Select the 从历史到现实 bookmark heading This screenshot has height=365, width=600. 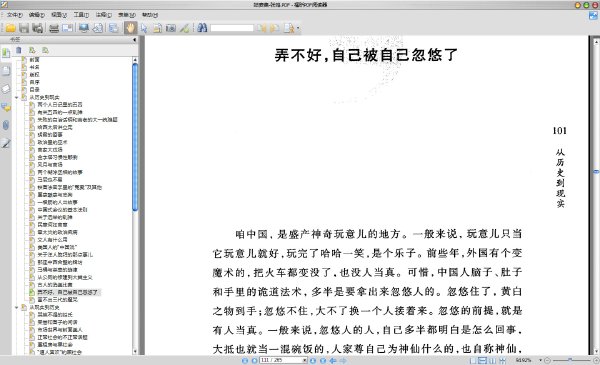point(44,97)
